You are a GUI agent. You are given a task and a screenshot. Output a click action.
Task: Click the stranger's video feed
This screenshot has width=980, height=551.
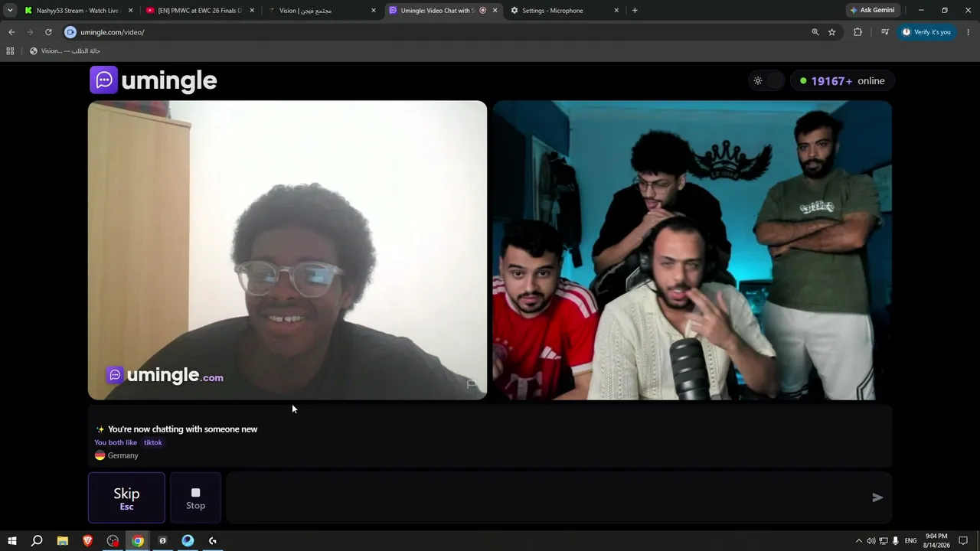click(287, 250)
